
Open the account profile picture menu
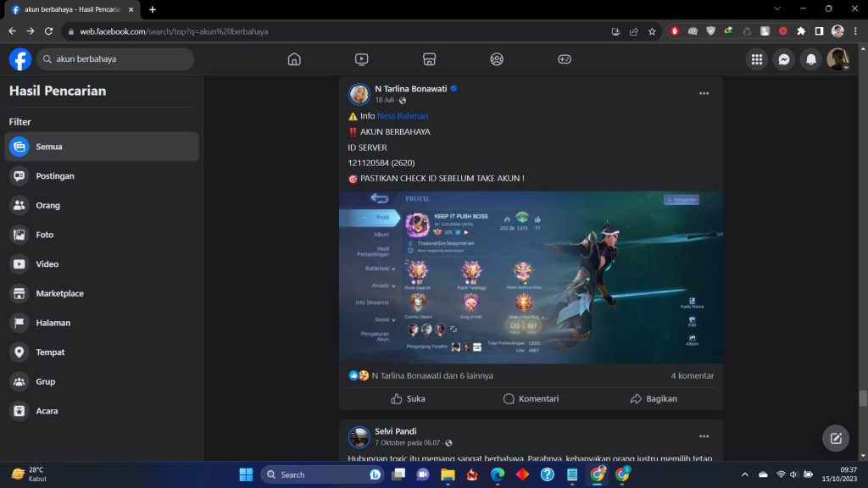point(837,59)
